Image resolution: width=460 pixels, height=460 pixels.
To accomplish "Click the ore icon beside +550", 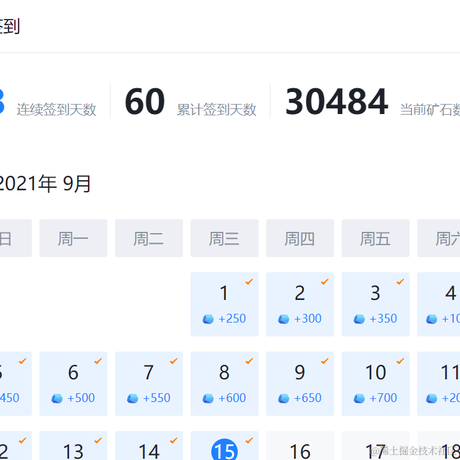I will click(133, 398).
